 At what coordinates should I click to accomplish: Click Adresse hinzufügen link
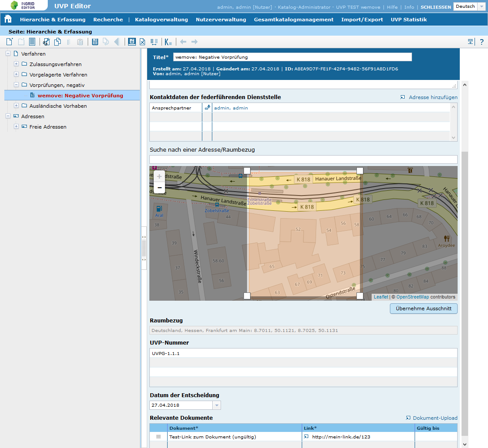pos(433,97)
